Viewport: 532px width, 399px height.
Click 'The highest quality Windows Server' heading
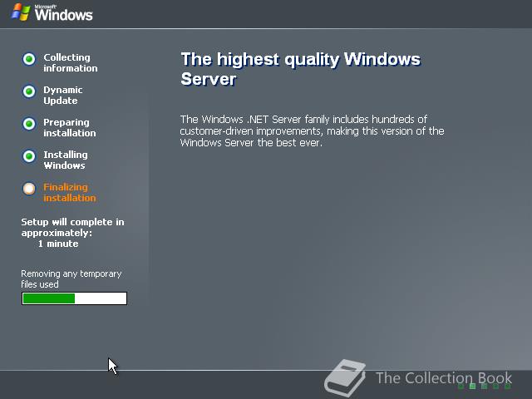coord(301,69)
